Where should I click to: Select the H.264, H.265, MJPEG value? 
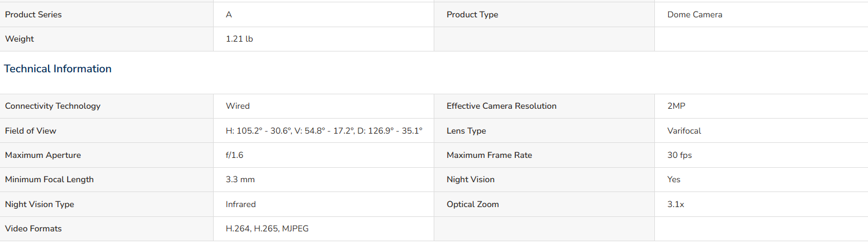point(267,228)
